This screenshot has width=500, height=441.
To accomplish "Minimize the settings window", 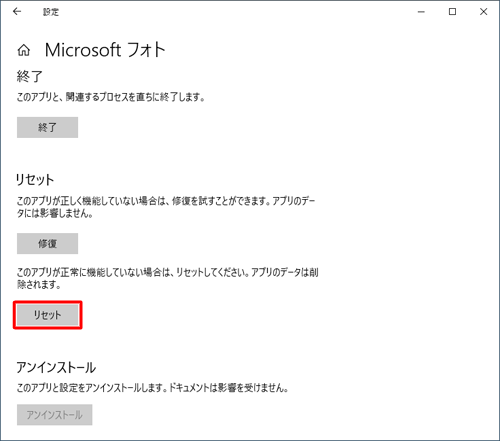I will pos(421,12).
